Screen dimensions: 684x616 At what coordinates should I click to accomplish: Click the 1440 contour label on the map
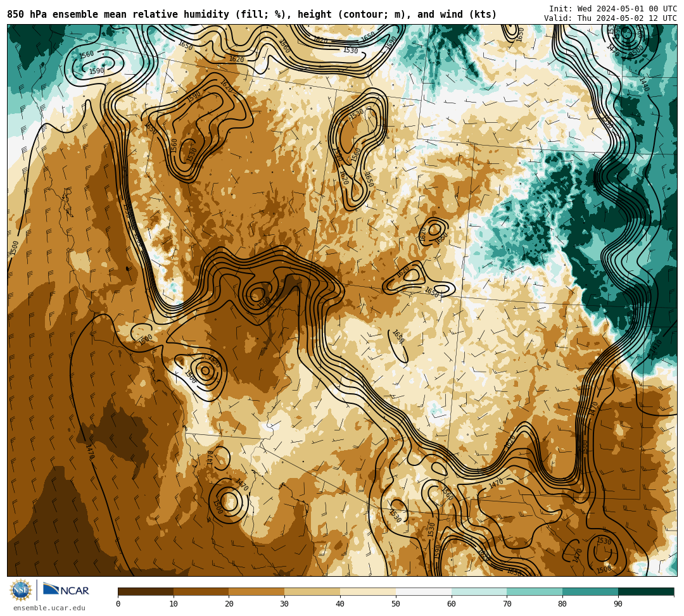click(644, 85)
